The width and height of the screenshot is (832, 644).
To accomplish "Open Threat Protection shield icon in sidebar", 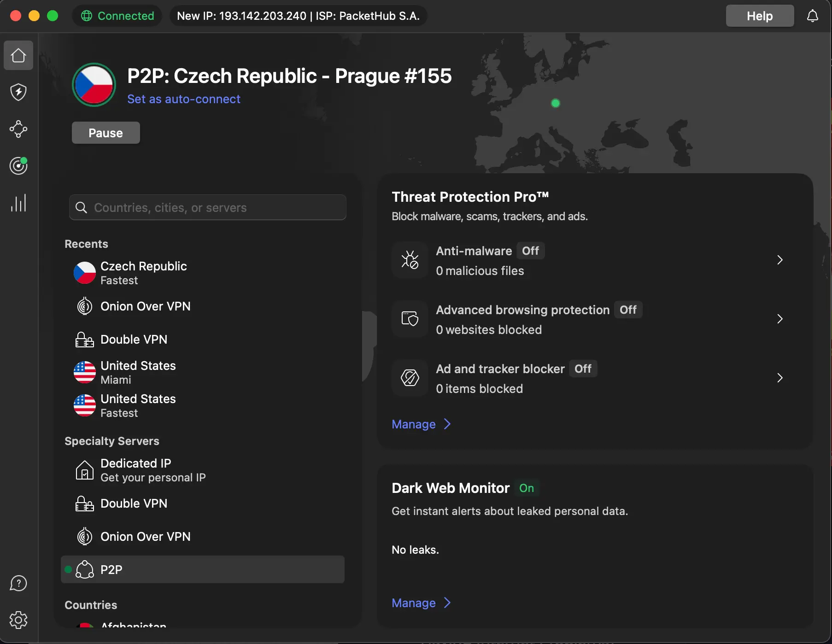I will coord(18,92).
